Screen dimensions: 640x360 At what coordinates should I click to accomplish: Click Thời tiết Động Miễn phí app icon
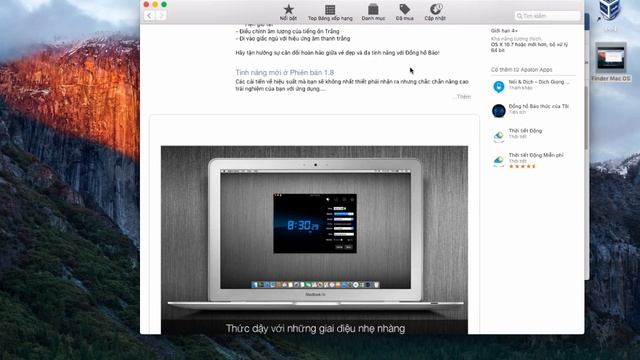point(499,160)
